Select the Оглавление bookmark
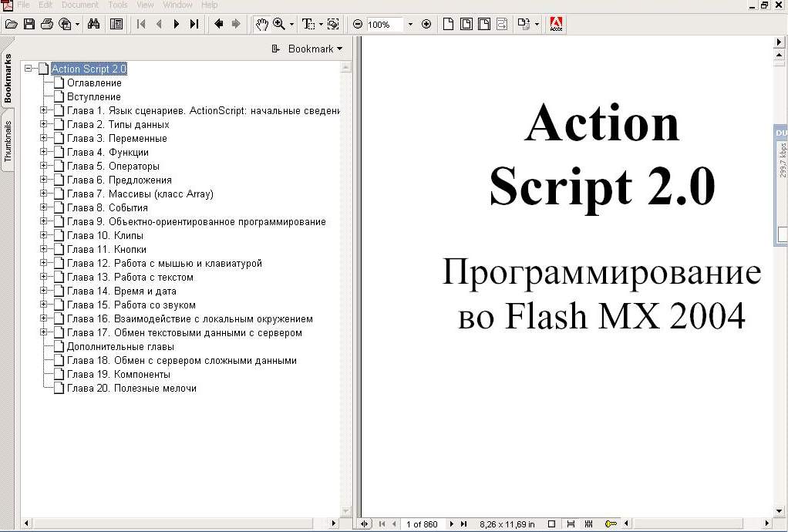This screenshot has height=532, width=788. (94, 83)
